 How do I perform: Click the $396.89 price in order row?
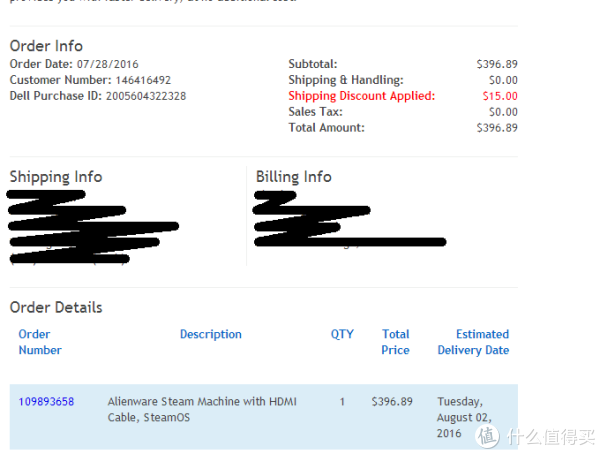[x=392, y=402]
